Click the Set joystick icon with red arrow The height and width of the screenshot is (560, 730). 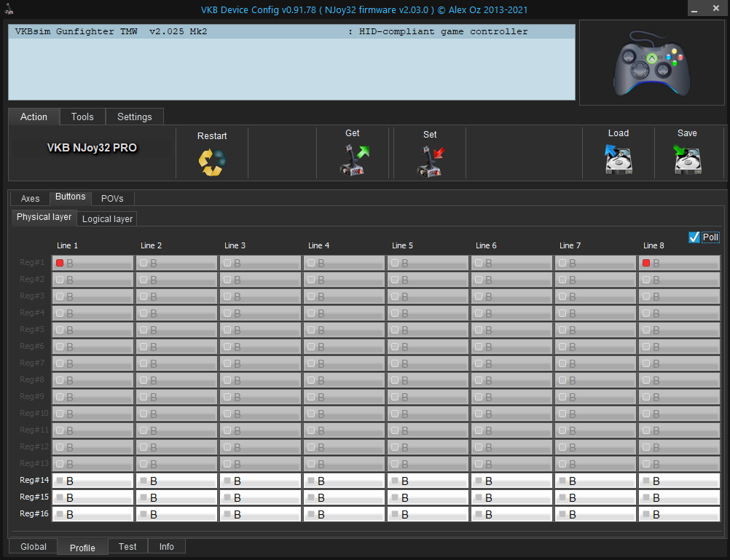click(x=431, y=159)
